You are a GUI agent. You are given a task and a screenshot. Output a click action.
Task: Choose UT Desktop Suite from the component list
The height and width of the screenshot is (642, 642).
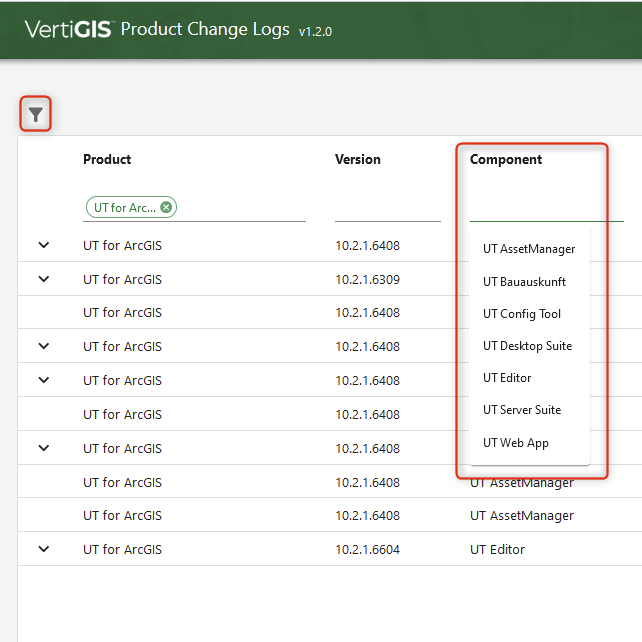[x=529, y=346]
